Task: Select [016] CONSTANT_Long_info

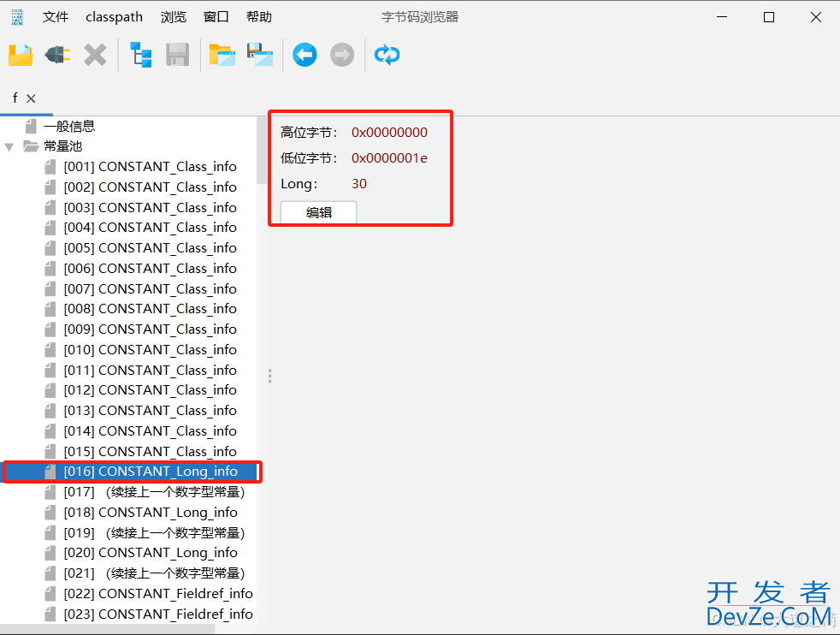Action: click(151, 472)
